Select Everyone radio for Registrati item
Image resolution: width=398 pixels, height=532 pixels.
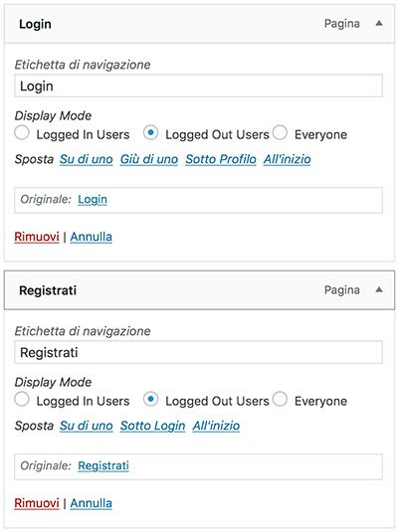click(x=280, y=399)
